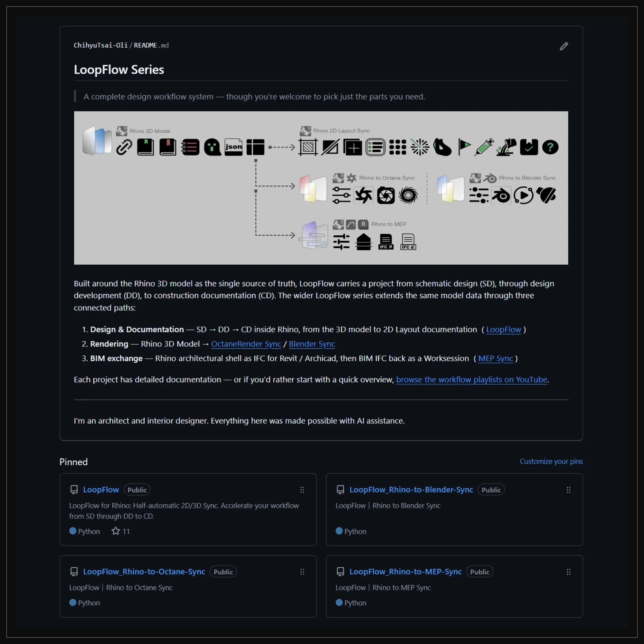
Task: Grab the drag handle on LoopFlow pin
Action: pyautogui.click(x=302, y=490)
